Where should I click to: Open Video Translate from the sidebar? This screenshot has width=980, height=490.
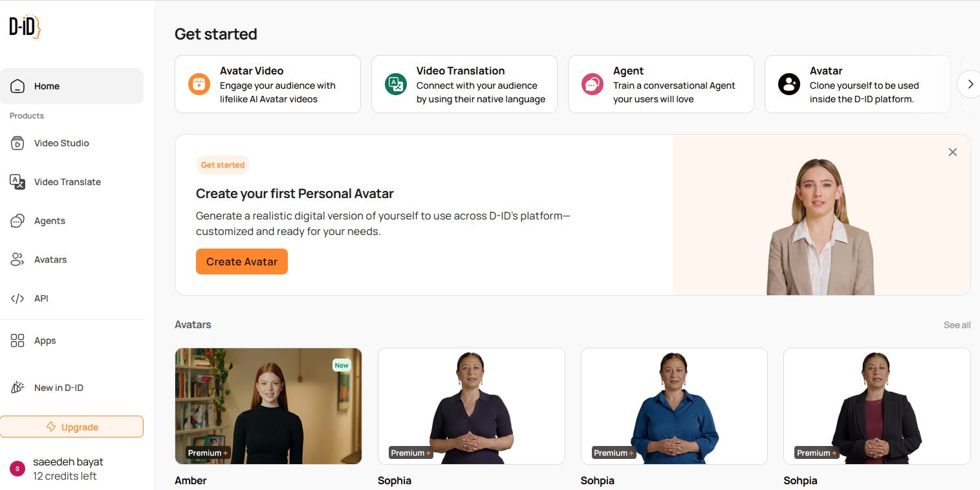67,182
